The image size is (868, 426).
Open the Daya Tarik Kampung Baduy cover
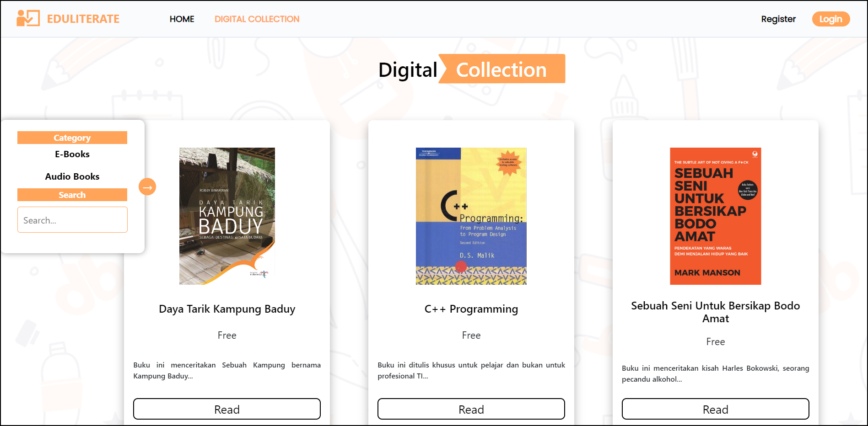[227, 216]
